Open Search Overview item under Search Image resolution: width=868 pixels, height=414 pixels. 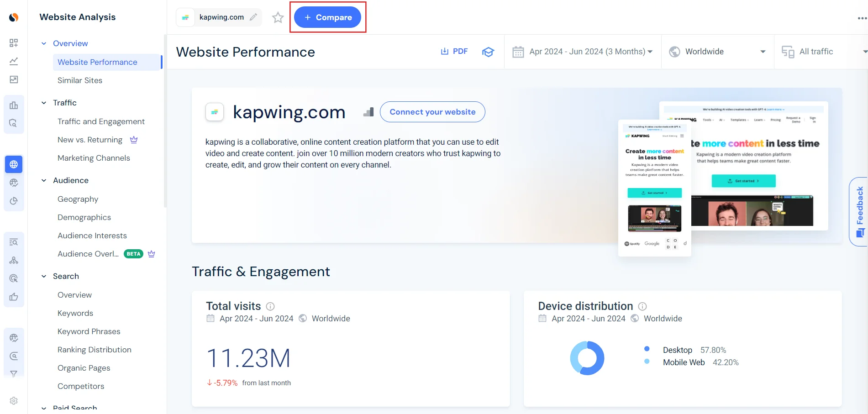click(74, 295)
